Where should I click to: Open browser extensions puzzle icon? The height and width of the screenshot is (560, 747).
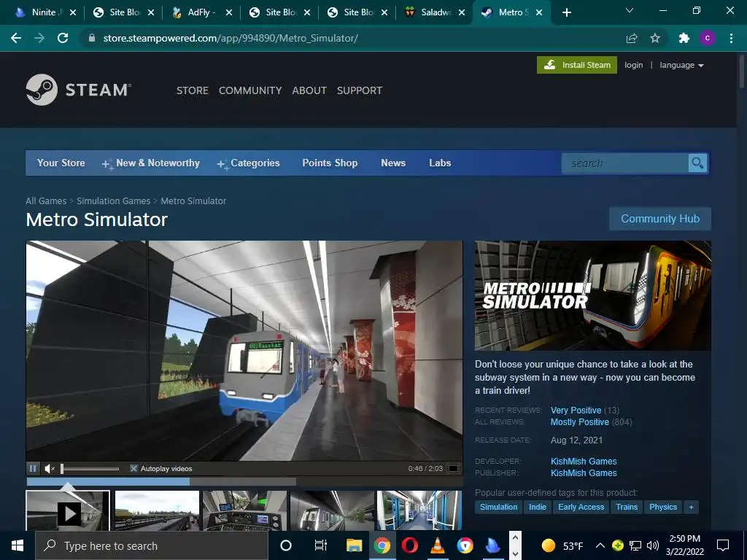(684, 38)
